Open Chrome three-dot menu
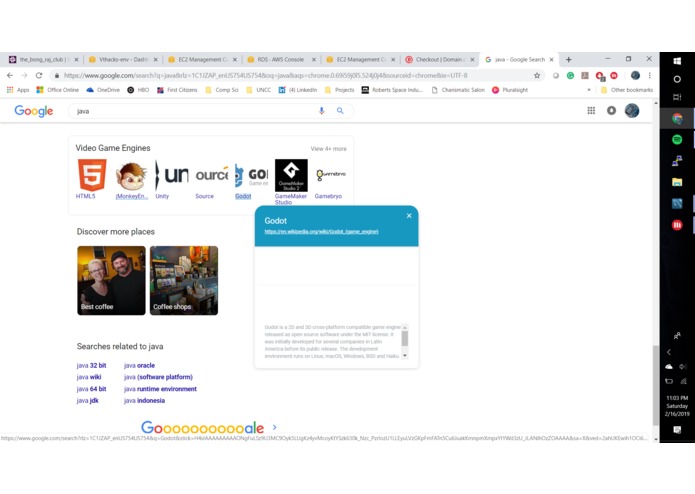Image resolution: width=695 pixels, height=494 pixels. coord(649,75)
